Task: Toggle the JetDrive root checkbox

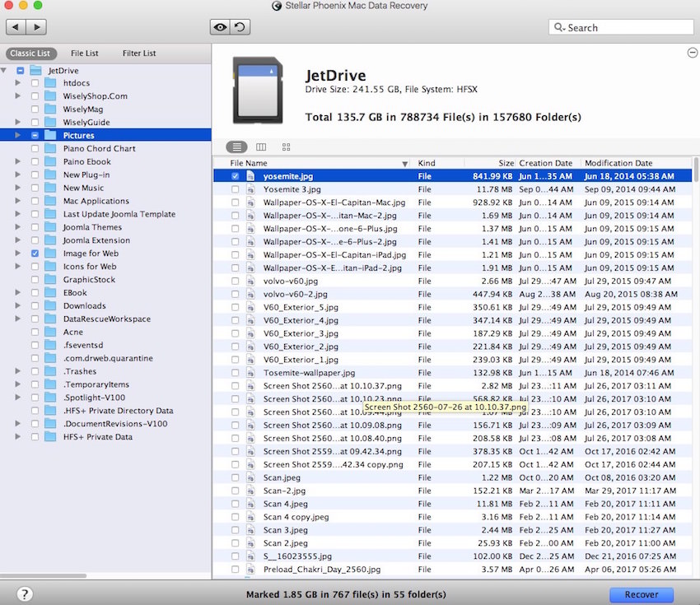Action: click(20, 71)
